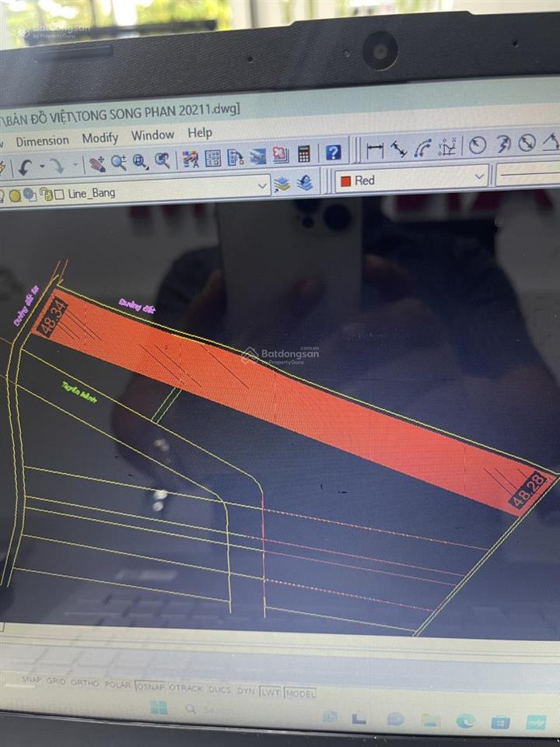Select the red hatched land parcel

click(296, 402)
